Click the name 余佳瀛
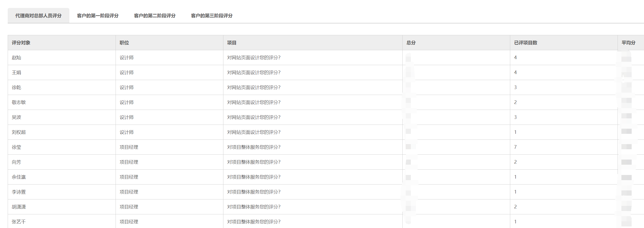644x228 pixels. click(x=19, y=177)
